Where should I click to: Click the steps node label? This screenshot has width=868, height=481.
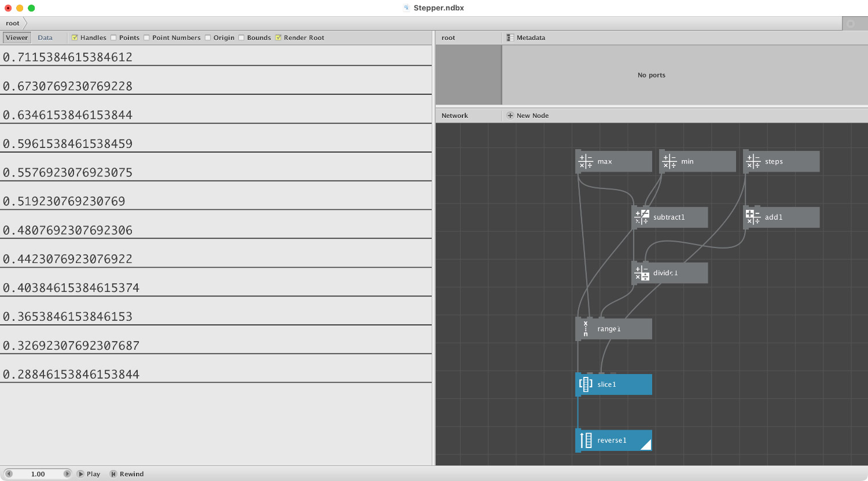click(774, 162)
